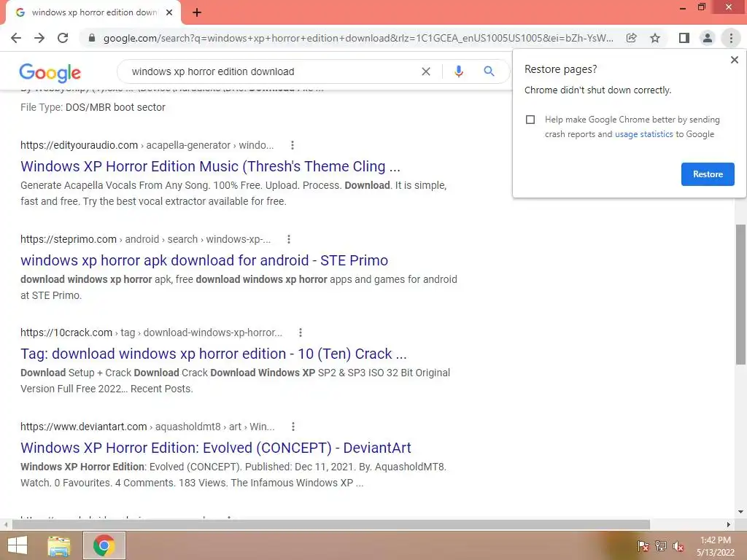Click the 10crack.com URL breadcrumb
The width and height of the screenshot is (747, 560).
point(151,332)
